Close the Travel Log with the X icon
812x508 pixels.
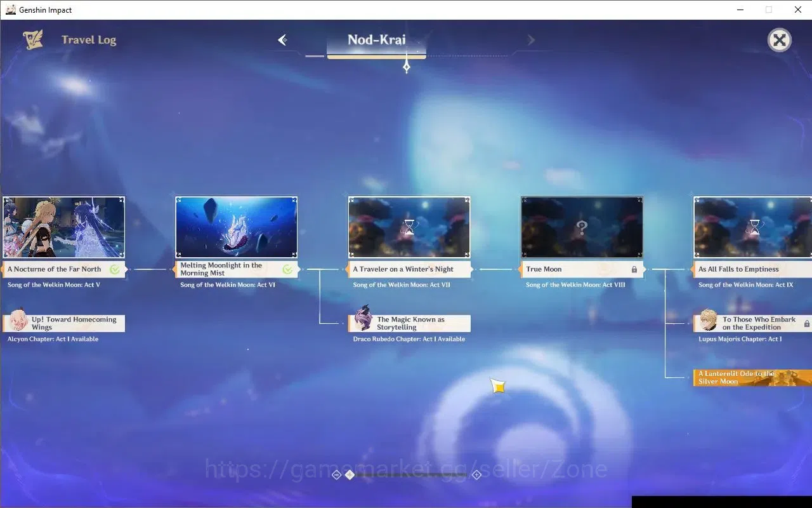779,41
